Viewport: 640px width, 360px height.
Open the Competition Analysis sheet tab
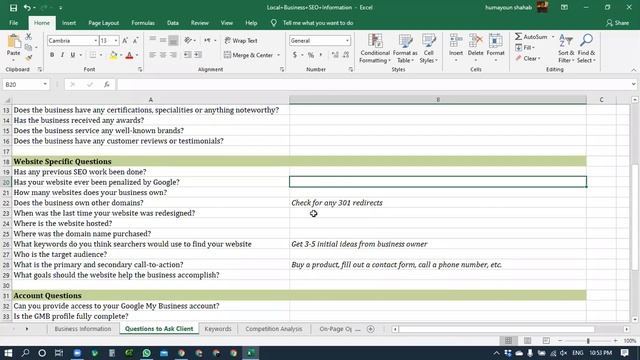tap(273, 329)
